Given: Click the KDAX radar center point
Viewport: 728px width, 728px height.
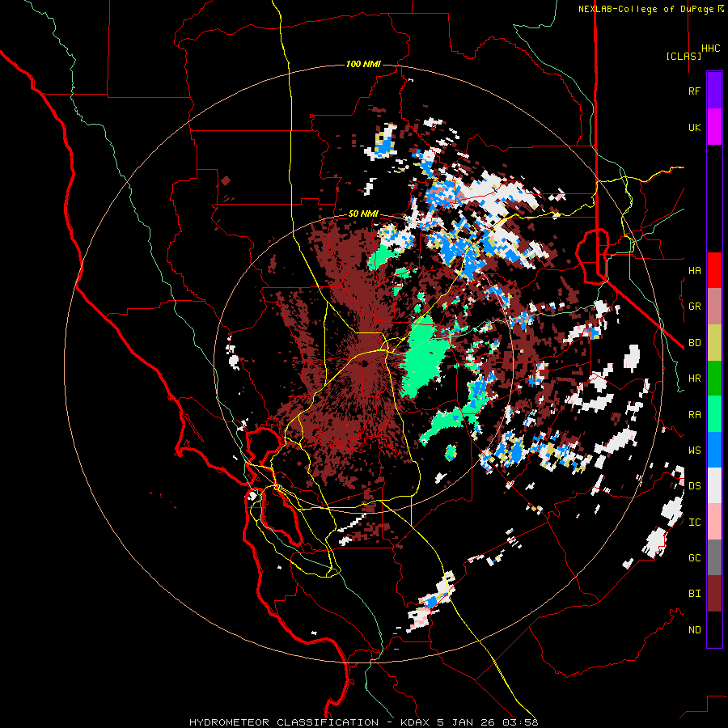Looking at the screenshot, I should tap(365, 363).
